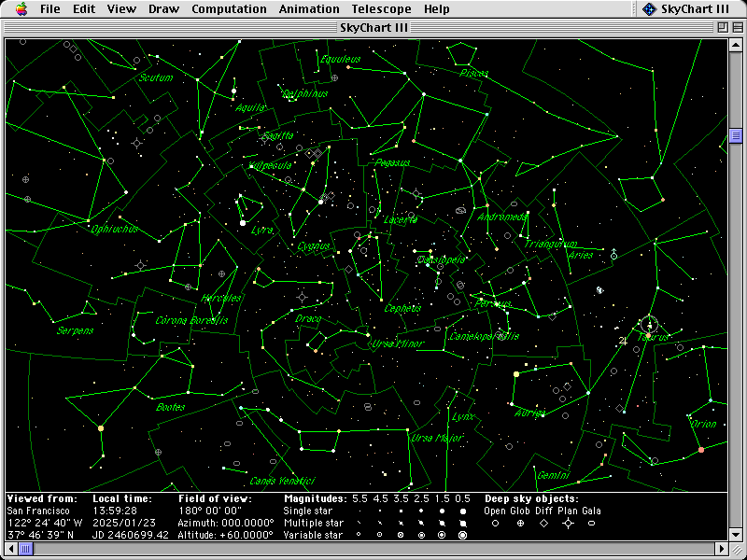The width and height of the screenshot is (747, 560).
Task: Click the Jupiter symbol near Taurus
Action: 622,340
